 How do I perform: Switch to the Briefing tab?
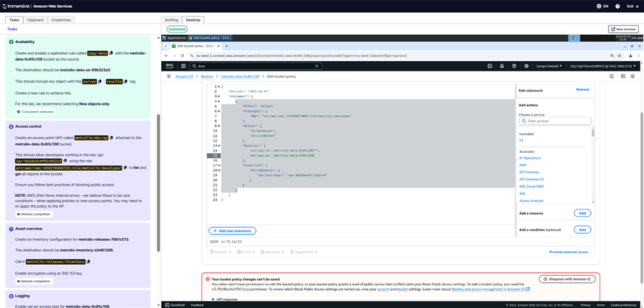171,20
